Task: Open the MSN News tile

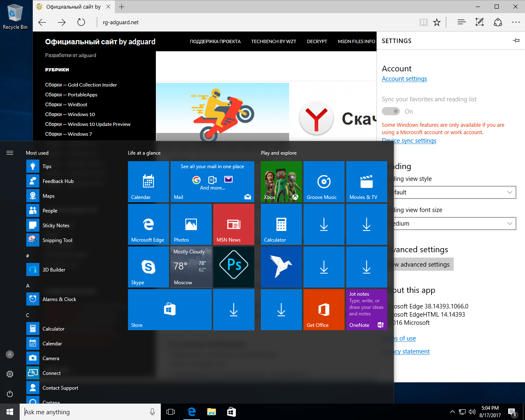Action: coord(234,224)
